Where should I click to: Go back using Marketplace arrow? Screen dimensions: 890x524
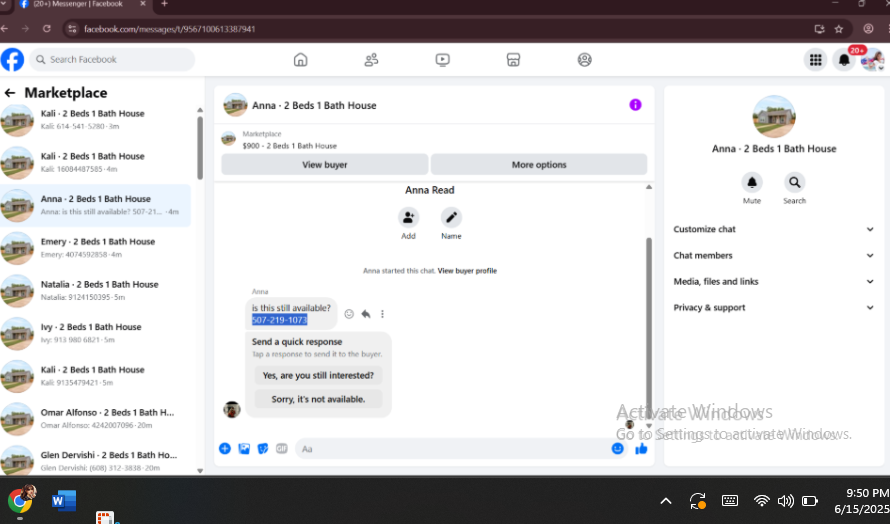(10, 93)
